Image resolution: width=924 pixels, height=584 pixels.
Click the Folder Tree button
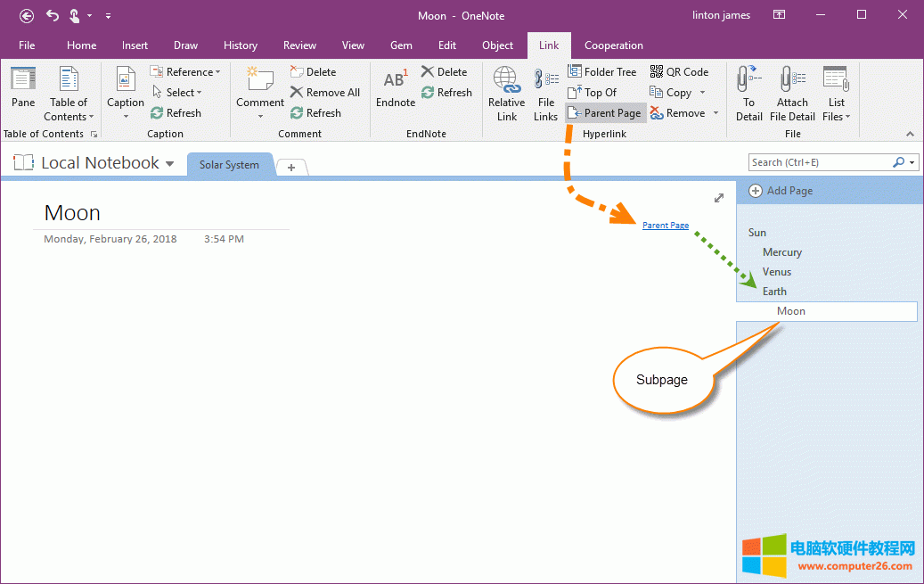pos(602,72)
